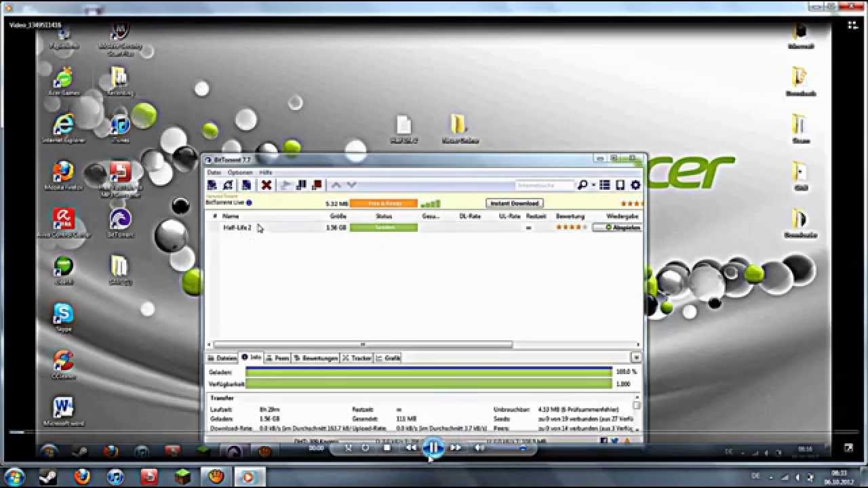Image resolution: width=868 pixels, height=488 pixels.
Task: Open the search provider dropdown arrow
Action: [x=593, y=185]
